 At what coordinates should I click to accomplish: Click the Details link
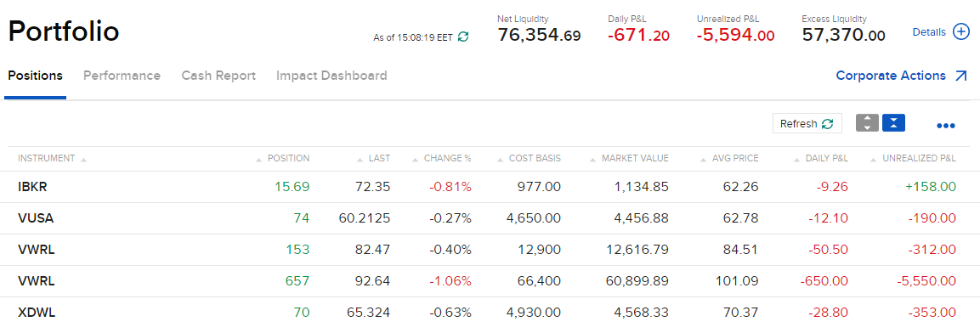(929, 32)
